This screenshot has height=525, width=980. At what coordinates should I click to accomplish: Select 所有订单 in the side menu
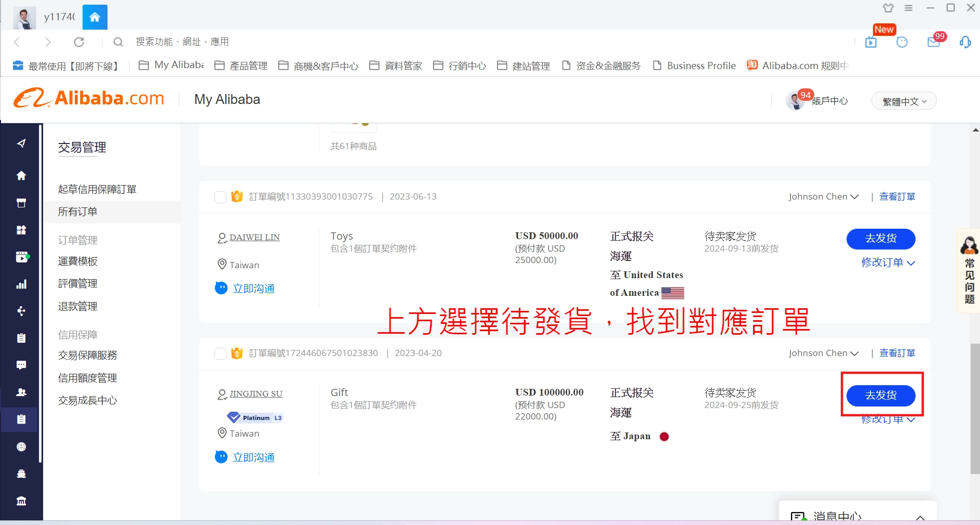pos(112,212)
